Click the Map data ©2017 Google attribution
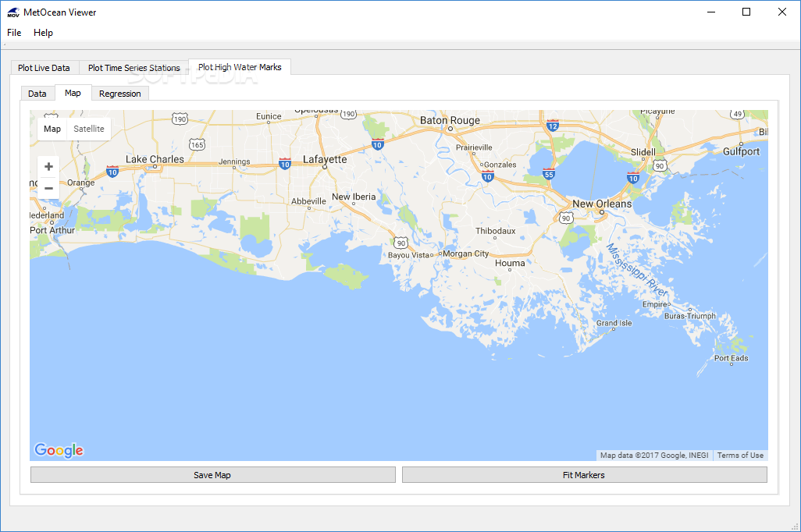The height and width of the screenshot is (532, 801). point(654,455)
